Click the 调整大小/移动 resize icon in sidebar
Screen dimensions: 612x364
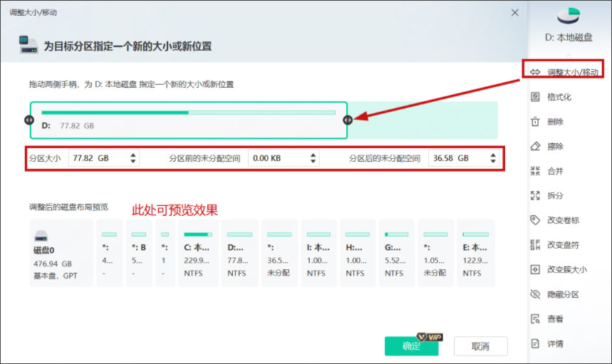click(x=535, y=72)
